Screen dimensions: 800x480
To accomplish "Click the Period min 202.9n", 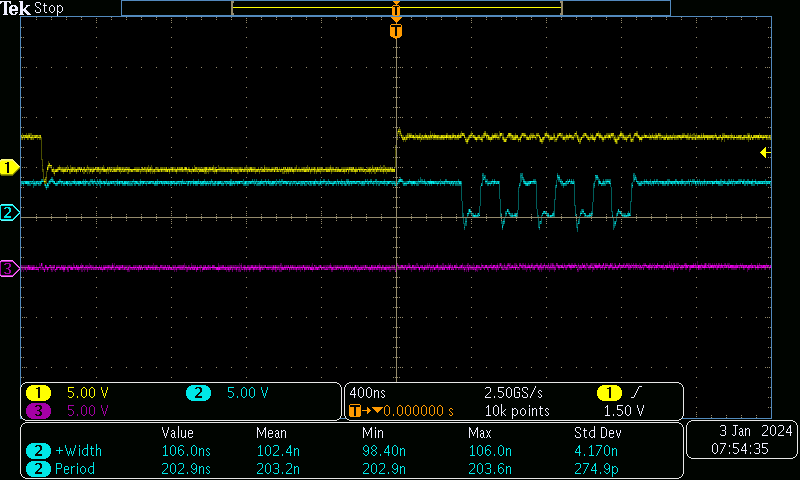I will pyautogui.click(x=384, y=468).
